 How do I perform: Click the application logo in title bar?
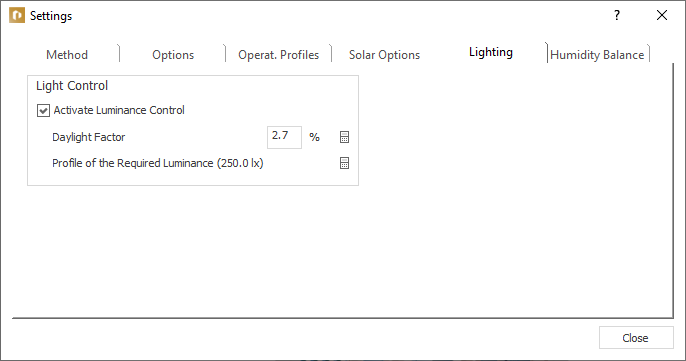click(17, 16)
